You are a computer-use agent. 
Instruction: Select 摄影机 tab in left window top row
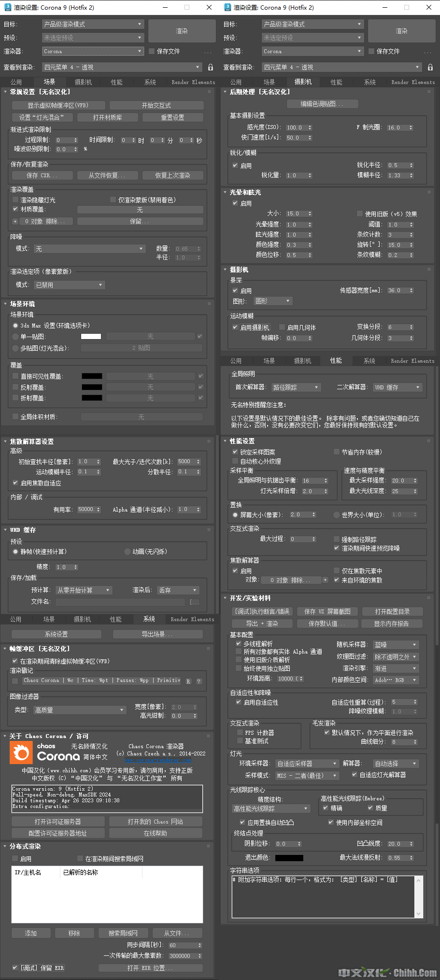[x=83, y=82]
